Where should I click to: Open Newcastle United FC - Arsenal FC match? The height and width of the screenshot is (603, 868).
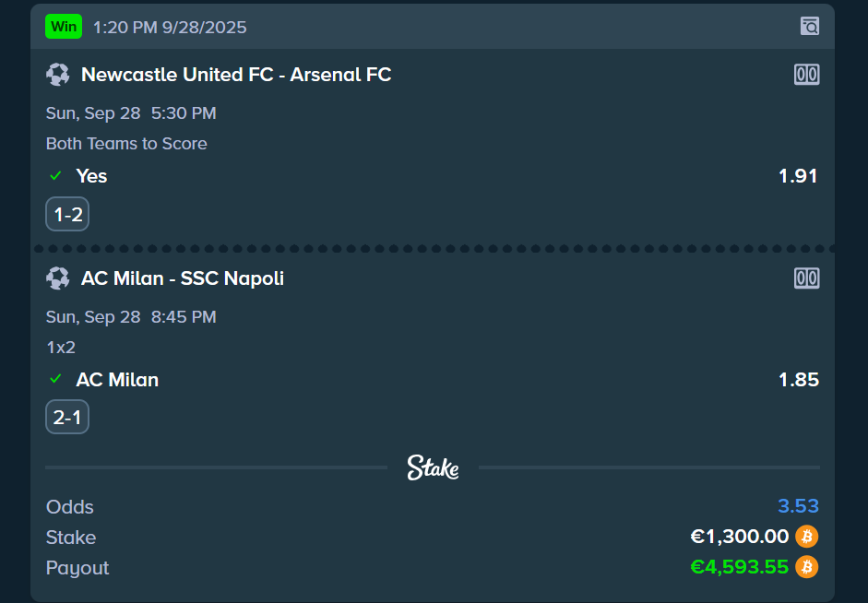tap(236, 75)
